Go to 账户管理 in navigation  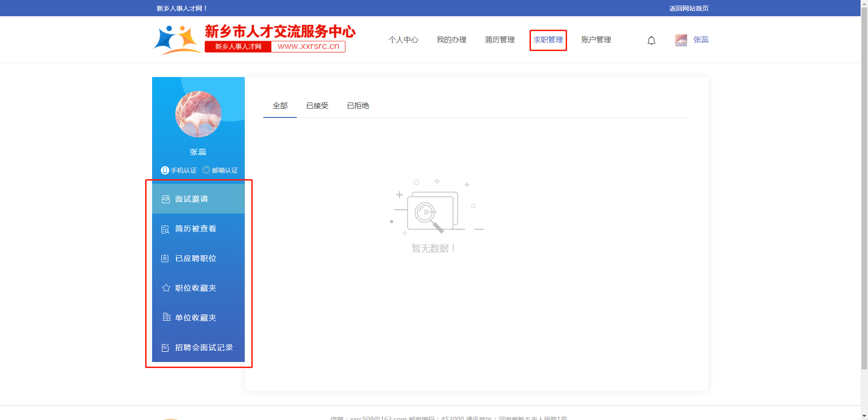coord(596,40)
